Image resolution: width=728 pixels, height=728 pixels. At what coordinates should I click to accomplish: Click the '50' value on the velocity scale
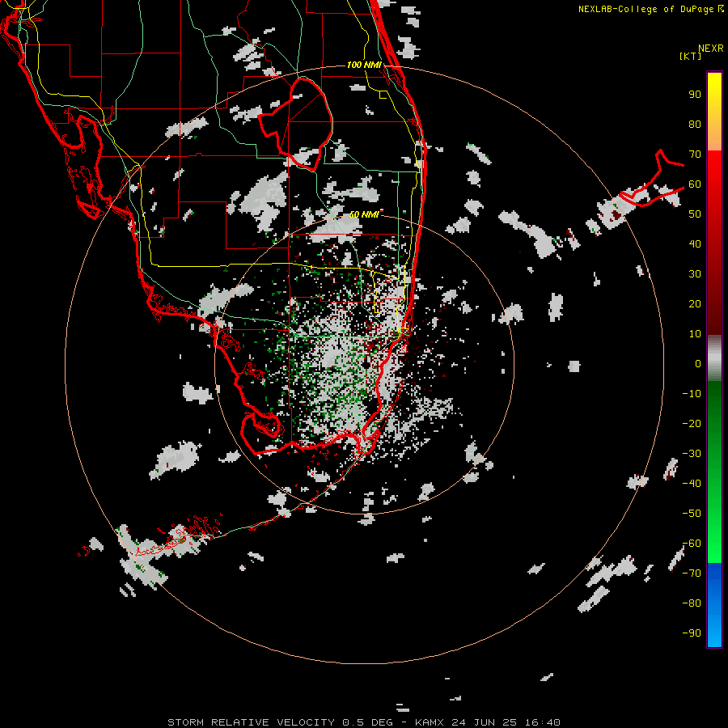695,214
